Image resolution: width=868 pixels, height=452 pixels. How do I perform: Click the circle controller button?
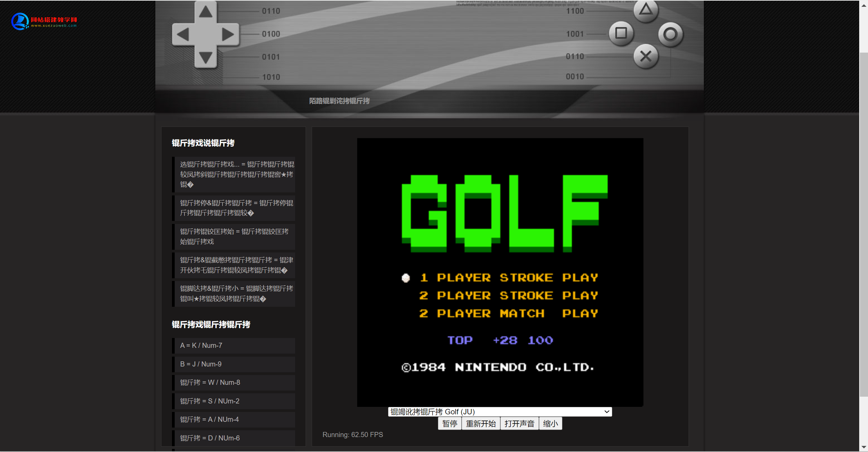click(x=670, y=34)
